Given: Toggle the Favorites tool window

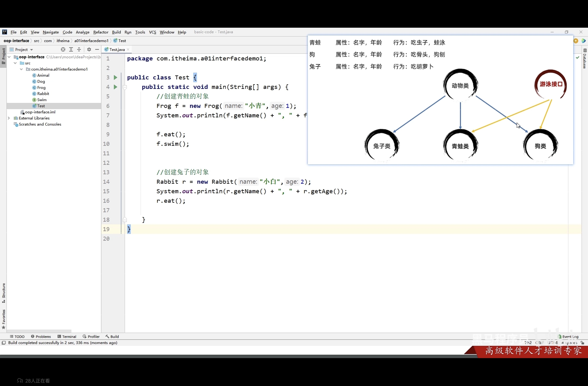Looking at the screenshot, I should pos(3,319).
